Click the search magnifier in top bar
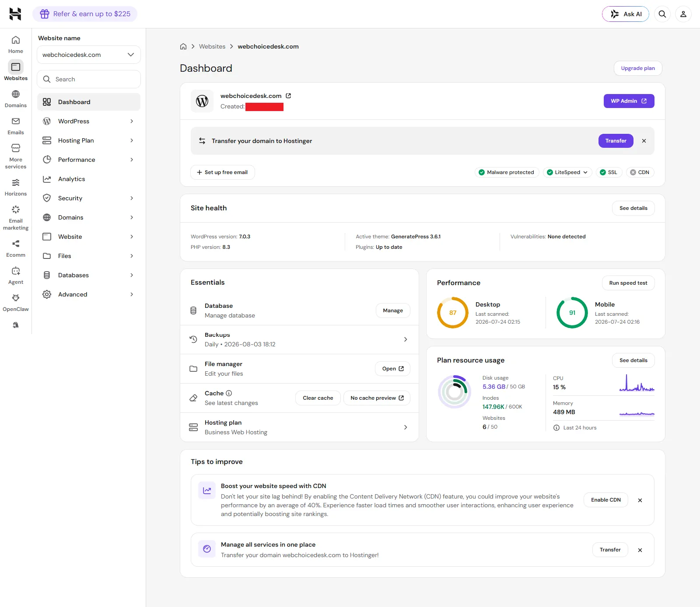 coord(662,14)
